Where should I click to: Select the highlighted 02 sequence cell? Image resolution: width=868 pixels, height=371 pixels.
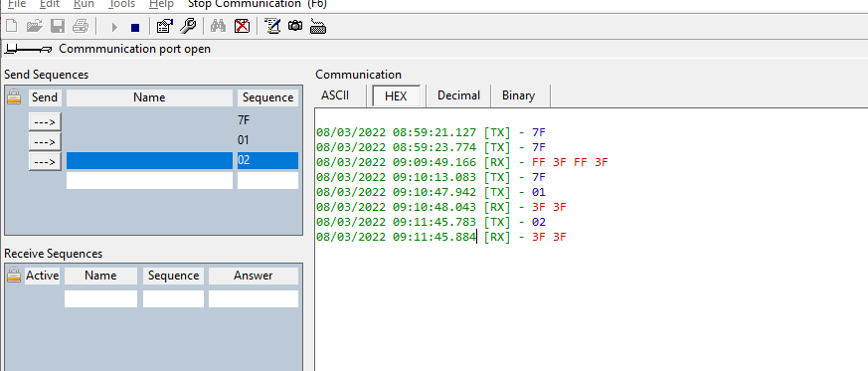[267, 160]
